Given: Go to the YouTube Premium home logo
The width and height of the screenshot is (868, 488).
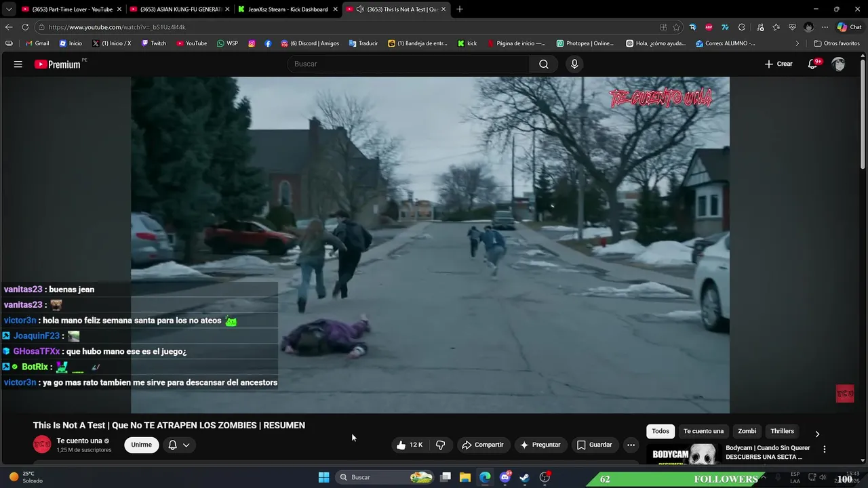Looking at the screenshot, I should [x=58, y=64].
